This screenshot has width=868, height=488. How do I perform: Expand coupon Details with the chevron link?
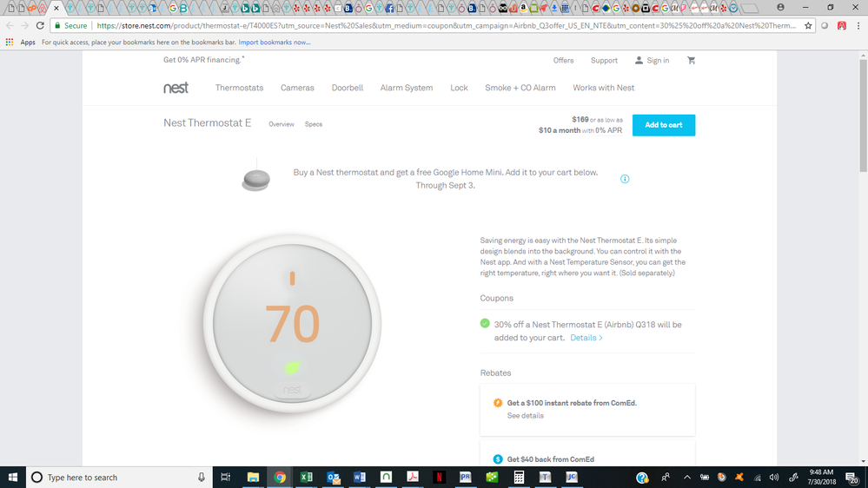(x=586, y=338)
